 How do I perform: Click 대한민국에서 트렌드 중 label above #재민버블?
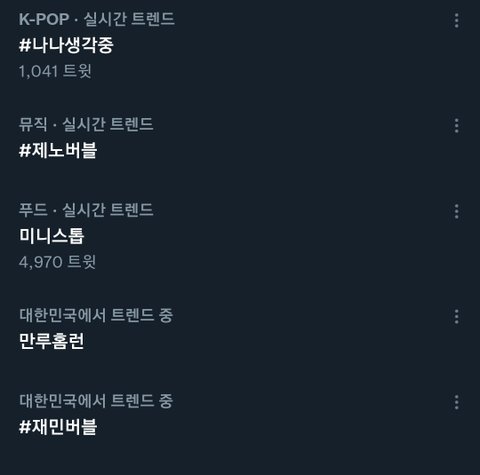coord(96,401)
